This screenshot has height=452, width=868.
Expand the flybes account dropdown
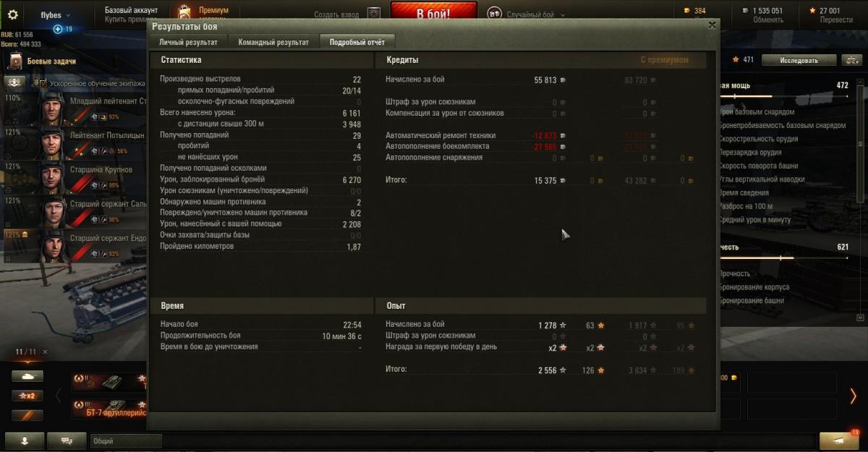pyautogui.click(x=56, y=14)
